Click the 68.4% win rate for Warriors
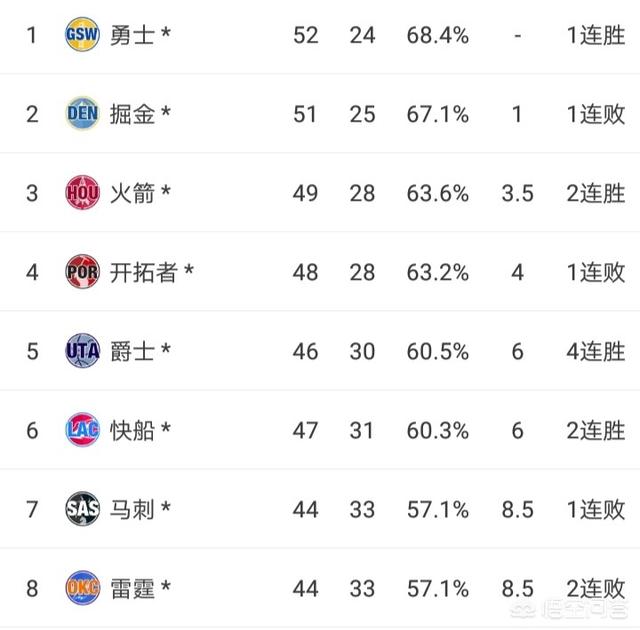 pos(438,35)
